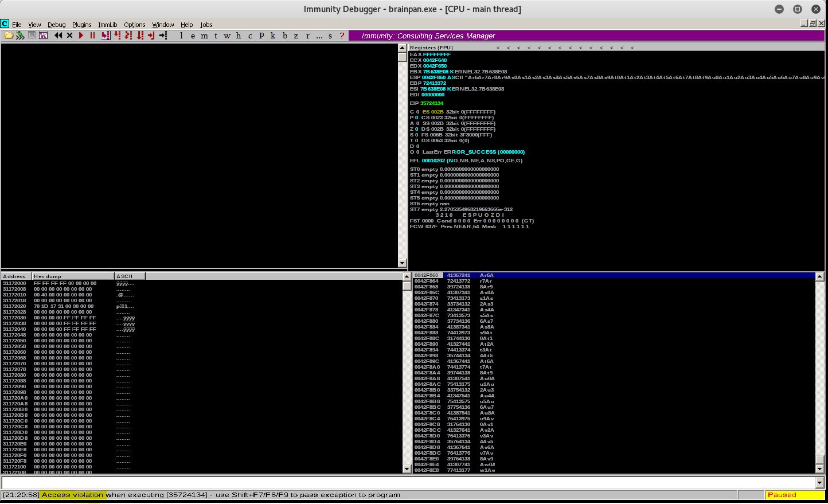Click the z toolbar button
The height and width of the screenshot is (504, 828).
point(296,36)
